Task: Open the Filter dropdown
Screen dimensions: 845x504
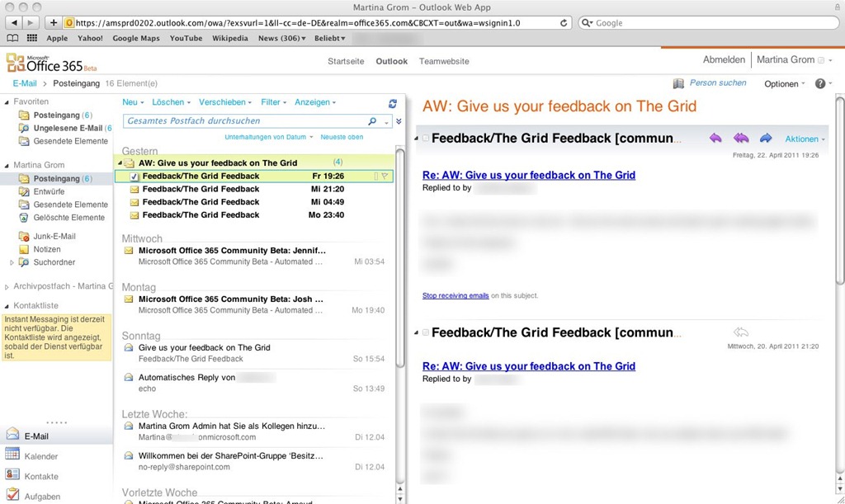Action: pos(274,102)
